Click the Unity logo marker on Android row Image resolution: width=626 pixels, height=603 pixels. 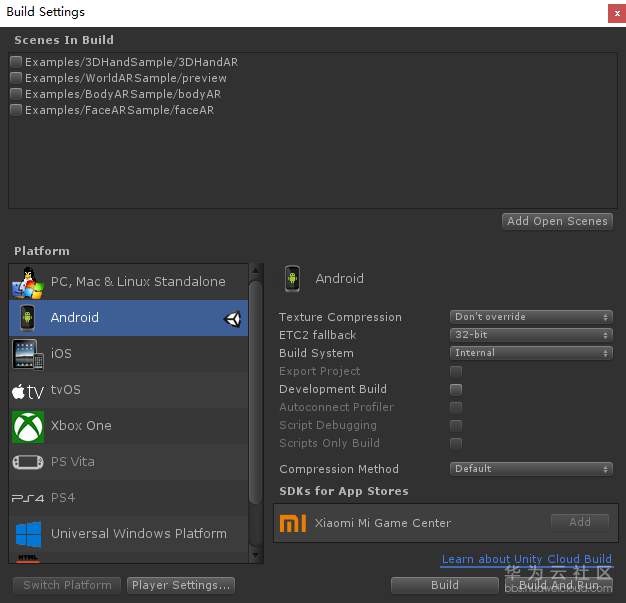coord(232,319)
